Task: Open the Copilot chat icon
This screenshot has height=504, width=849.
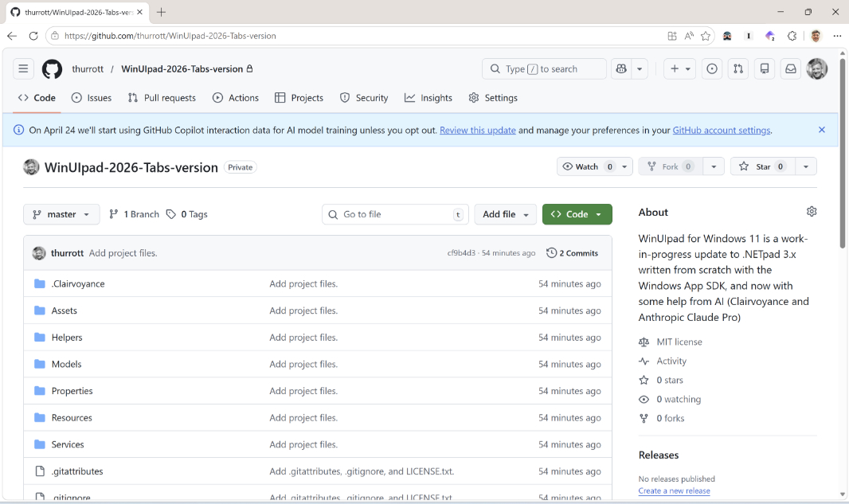Action: click(x=620, y=69)
